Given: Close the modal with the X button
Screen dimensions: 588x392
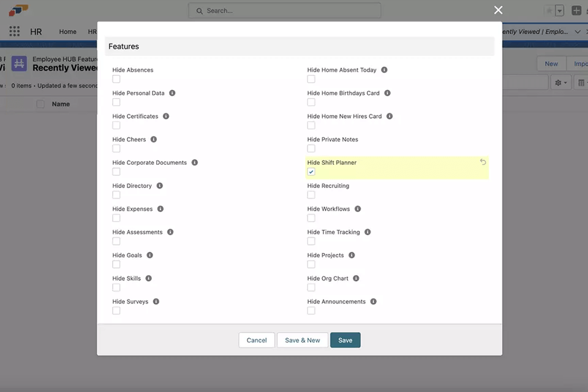Looking at the screenshot, I should (x=498, y=10).
